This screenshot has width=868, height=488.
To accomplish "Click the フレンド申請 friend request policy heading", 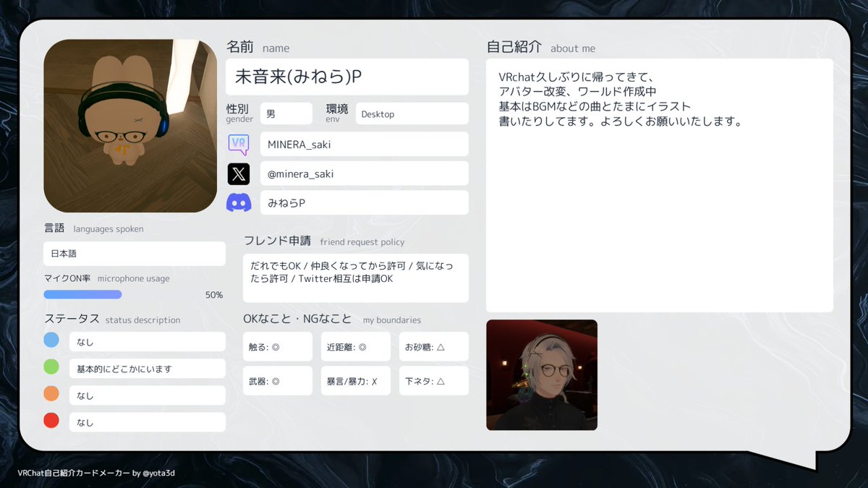I will (324, 241).
